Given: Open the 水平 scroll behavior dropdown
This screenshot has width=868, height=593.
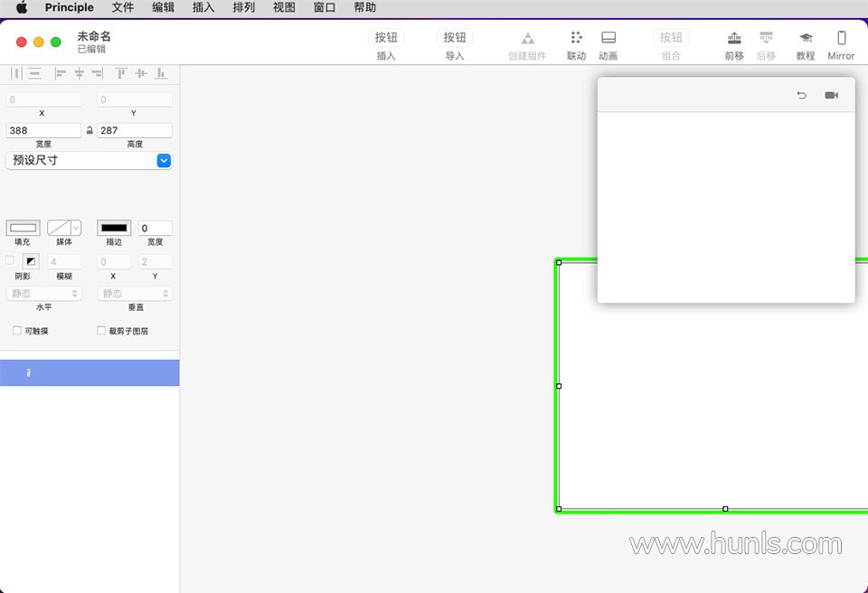Looking at the screenshot, I should point(43,294).
